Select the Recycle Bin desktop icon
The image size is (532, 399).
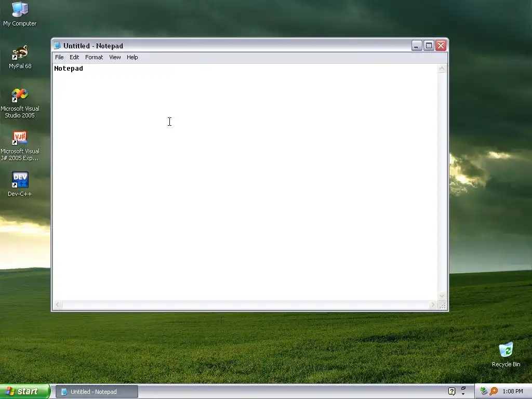pyautogui.click(x=506, y=355)
